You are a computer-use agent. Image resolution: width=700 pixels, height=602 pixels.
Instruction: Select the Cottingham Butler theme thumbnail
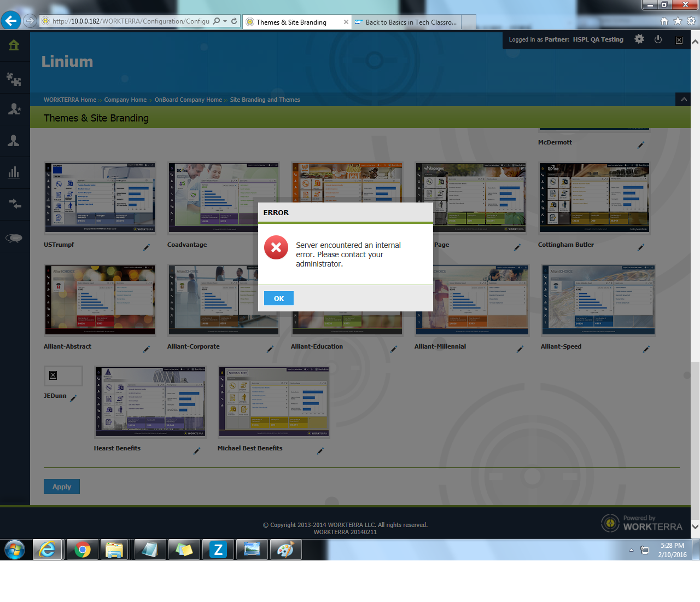click(x=594, y=198)
